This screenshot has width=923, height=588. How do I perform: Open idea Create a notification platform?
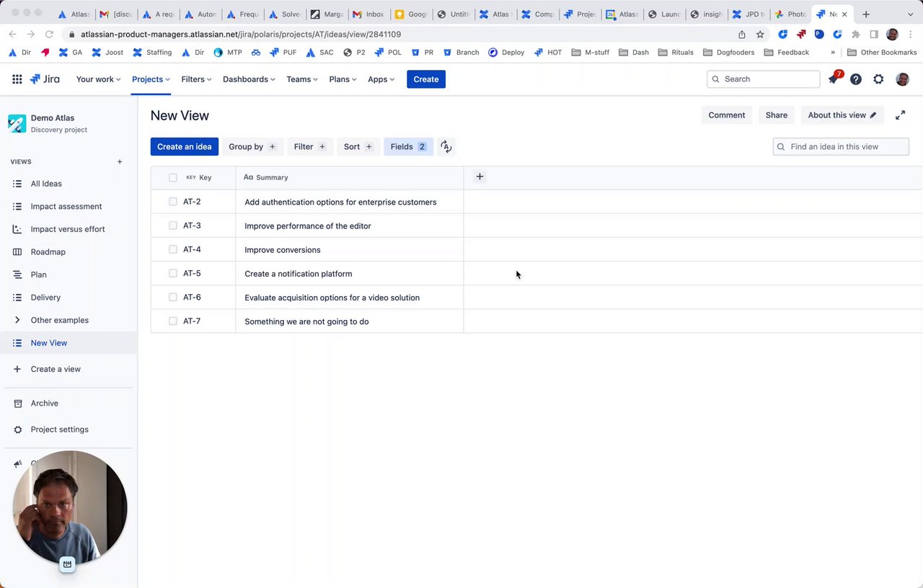(299, 274)
